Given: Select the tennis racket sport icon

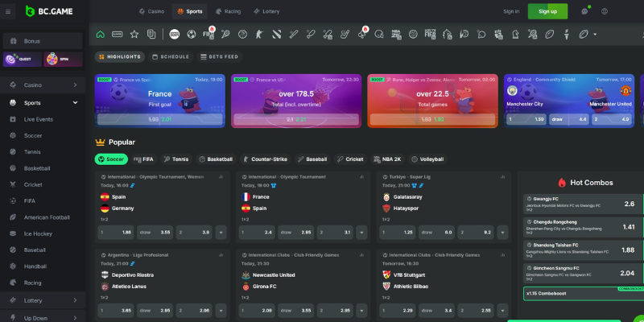Looking at the screenshot, I should 225,34.
